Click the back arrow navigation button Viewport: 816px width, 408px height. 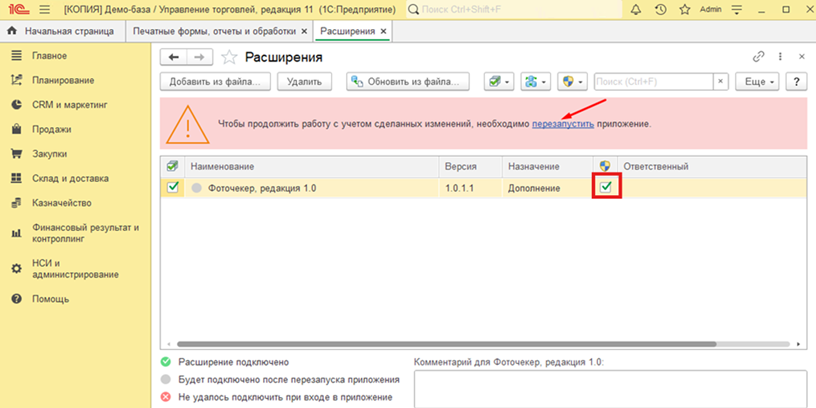175,57
